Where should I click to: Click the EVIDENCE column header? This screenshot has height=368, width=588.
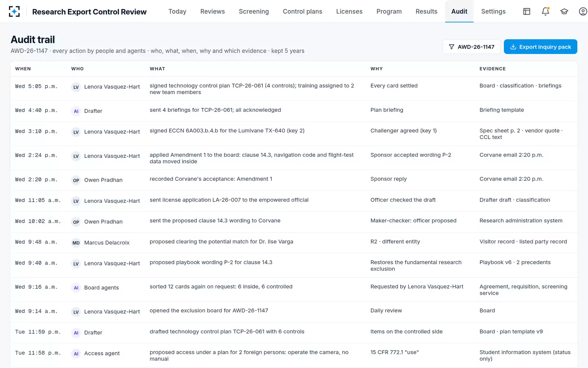pos(492,69)
